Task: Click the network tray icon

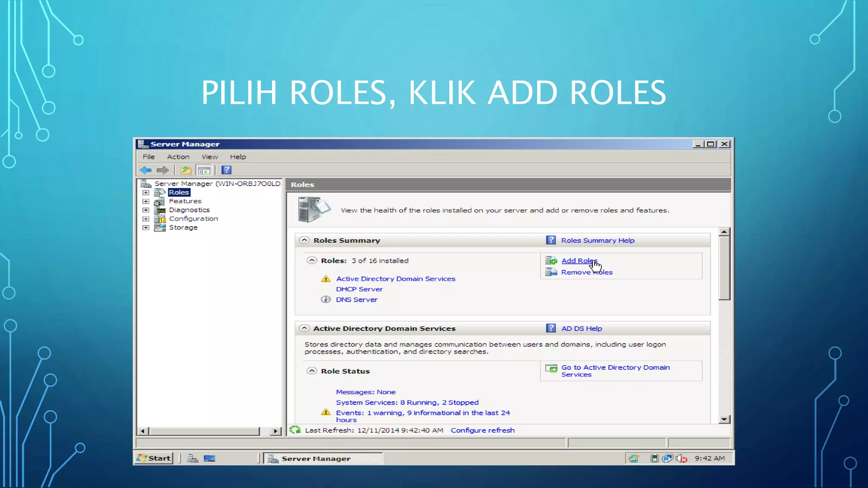Action: click(668, 458)
